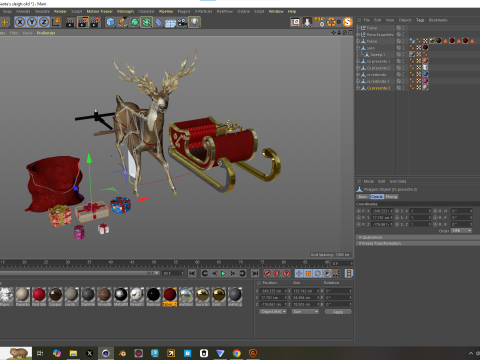480x360 pixels.
Task: Expand the Cx presente.3 object tree
Action: pos(358,88)
